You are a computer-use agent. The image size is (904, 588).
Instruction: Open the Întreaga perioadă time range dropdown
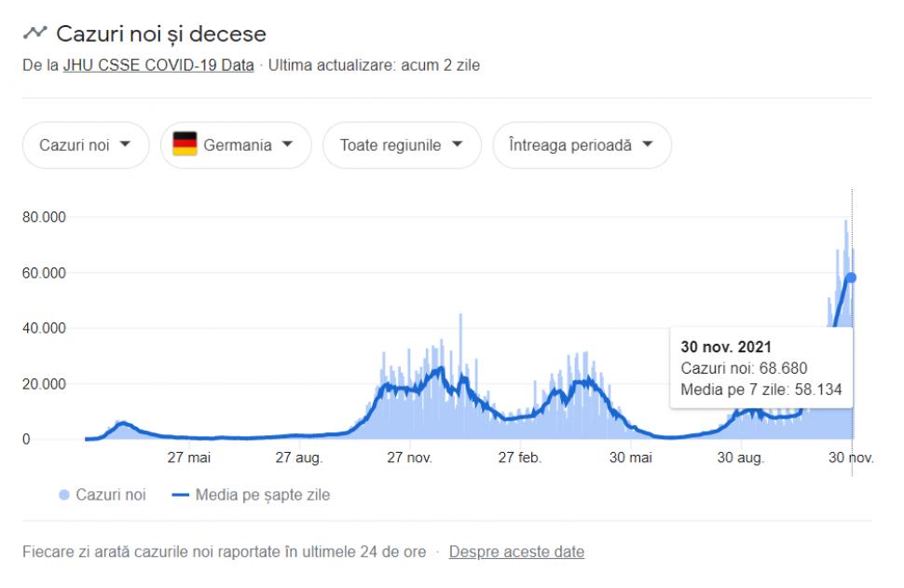pos(582,145)
